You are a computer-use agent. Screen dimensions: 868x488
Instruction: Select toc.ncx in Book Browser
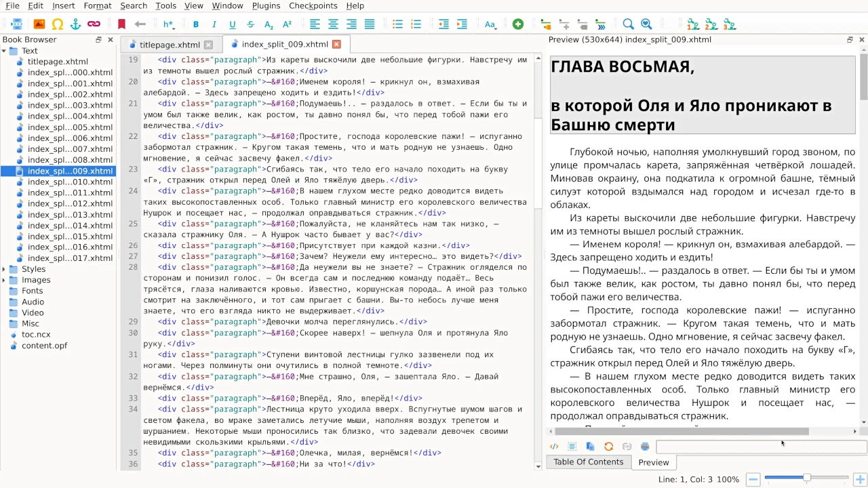tap(36, 335)
